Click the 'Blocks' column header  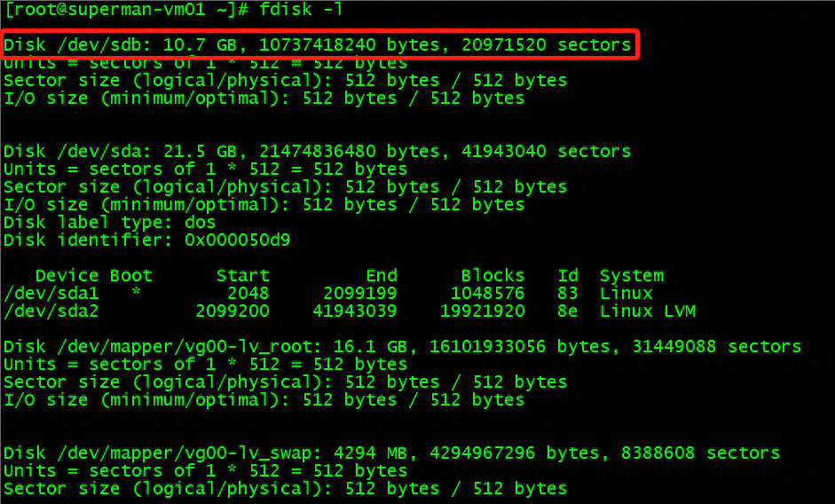(x=492, y=275)
